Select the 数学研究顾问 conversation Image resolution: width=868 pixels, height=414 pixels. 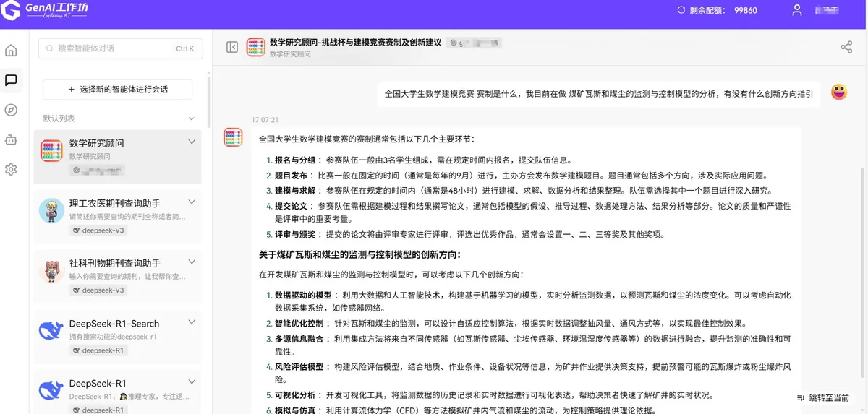point(118,157)
